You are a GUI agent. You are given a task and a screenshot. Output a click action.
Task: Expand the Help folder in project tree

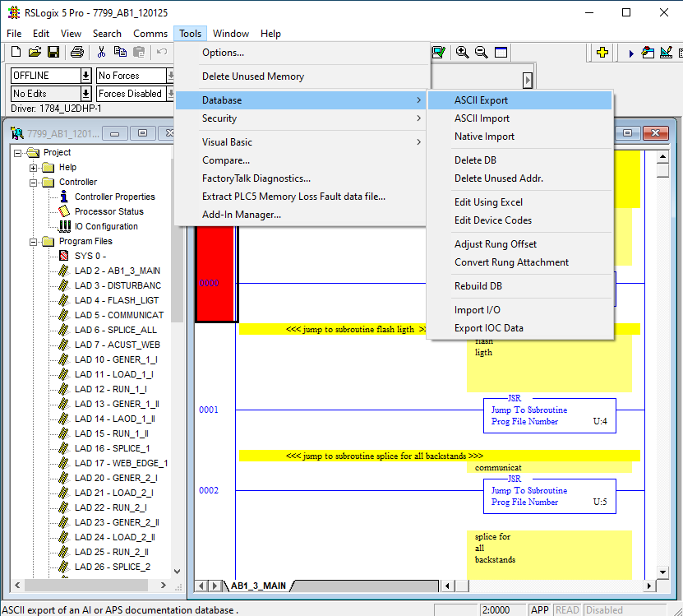(34, 168)
